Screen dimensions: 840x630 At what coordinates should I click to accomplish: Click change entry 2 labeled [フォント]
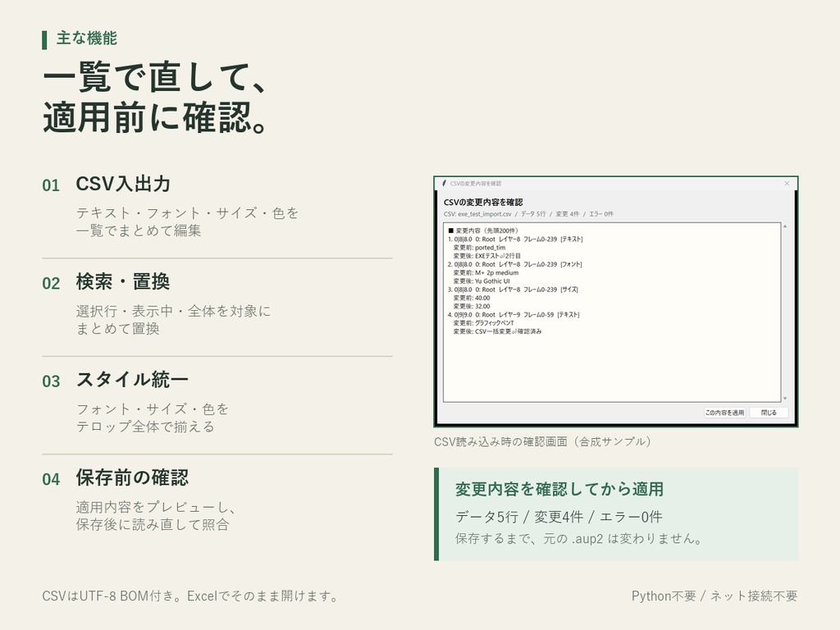[x=514, y=264]
